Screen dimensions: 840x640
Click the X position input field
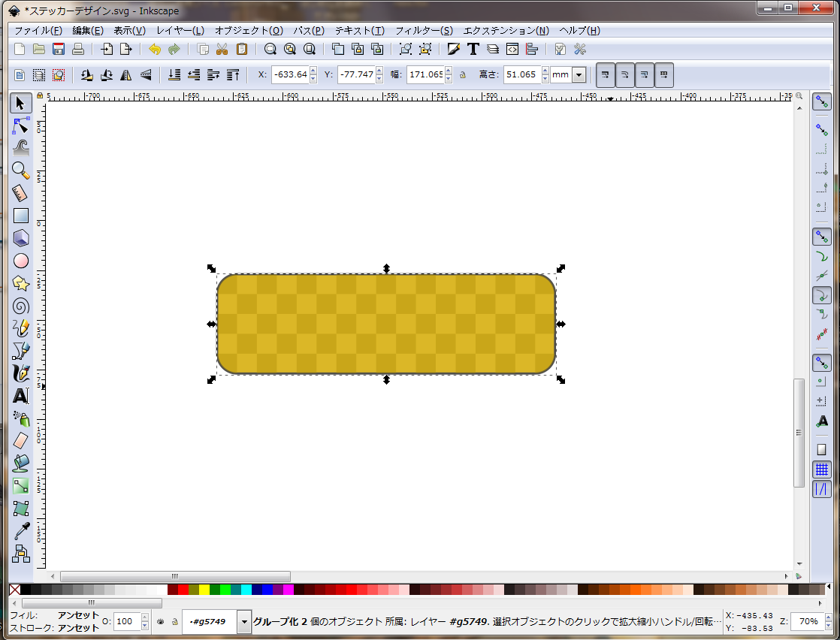click(x=290, y=75)
